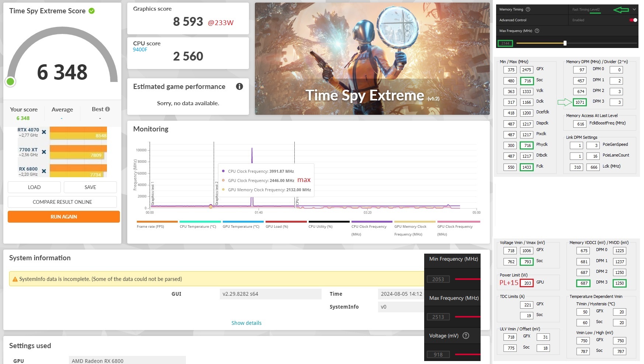This screenshot has width=644, height=364.
Task: Click the PcieLaneCount 16 field
Action: tap(593, 156)
